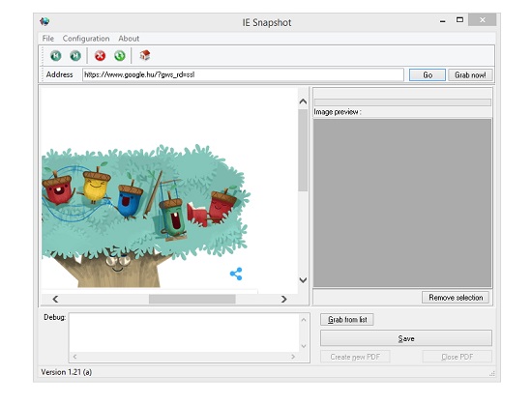
Task: Click the Back navigation icon
Action: coord(56,56)
